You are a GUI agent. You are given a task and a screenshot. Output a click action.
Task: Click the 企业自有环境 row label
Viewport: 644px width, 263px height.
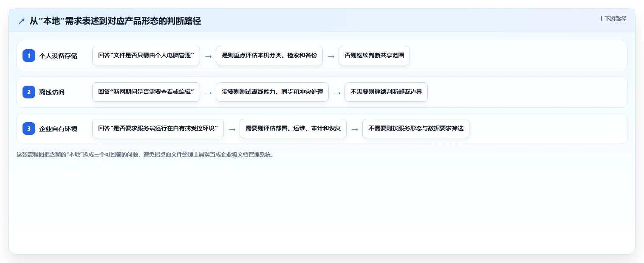tap(58, 129)
